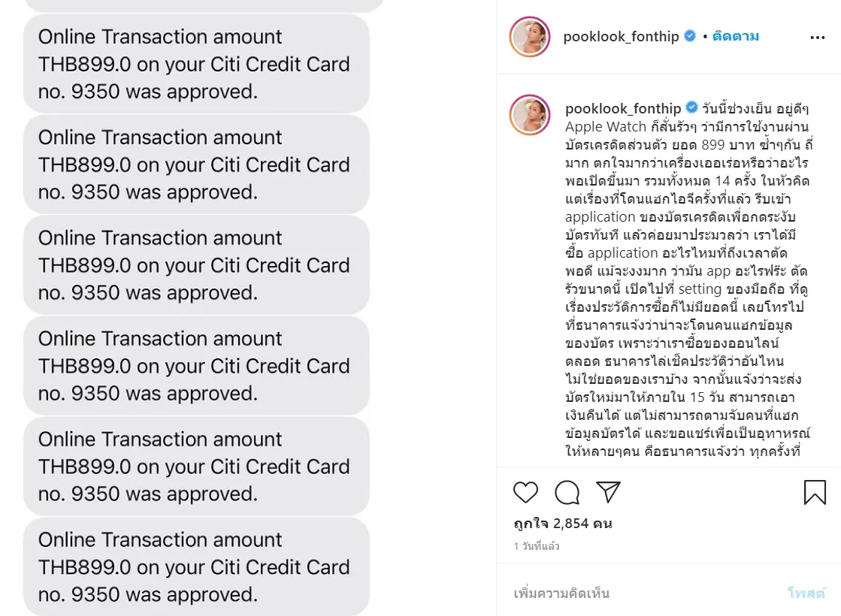The height and width of the screenshot is (616, 841).
Task: Click the verified badge in the post header
Action: click(689, 36)
